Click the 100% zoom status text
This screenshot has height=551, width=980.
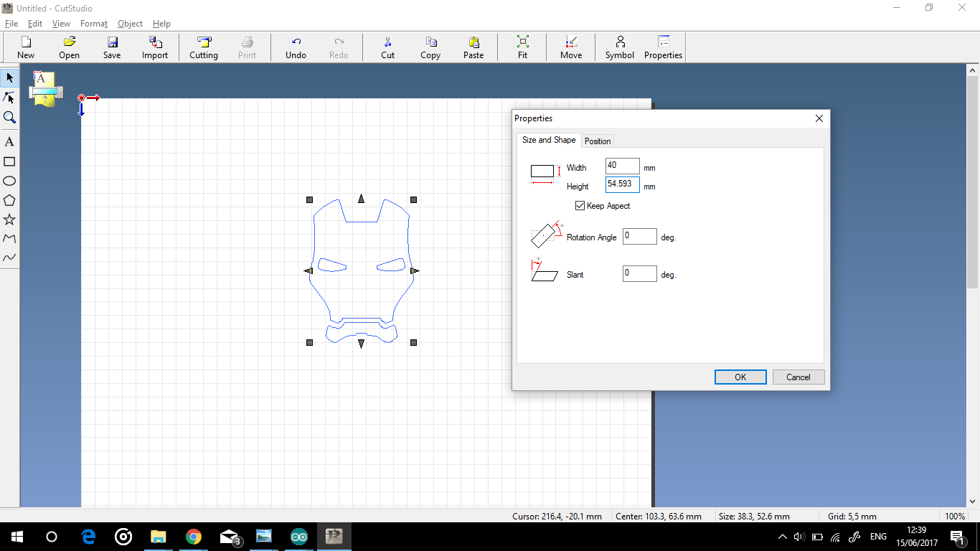tap(954, 517)
